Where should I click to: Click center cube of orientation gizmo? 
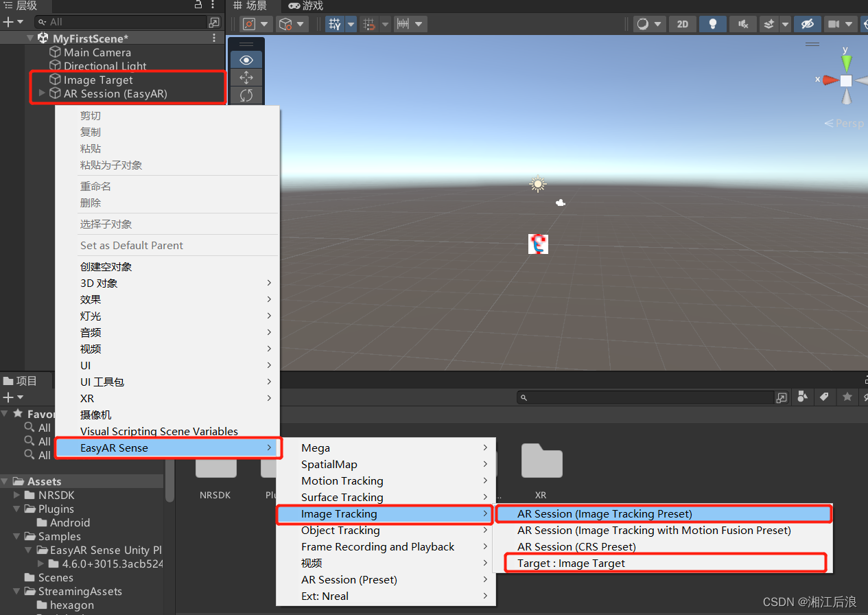click(847, 81)
